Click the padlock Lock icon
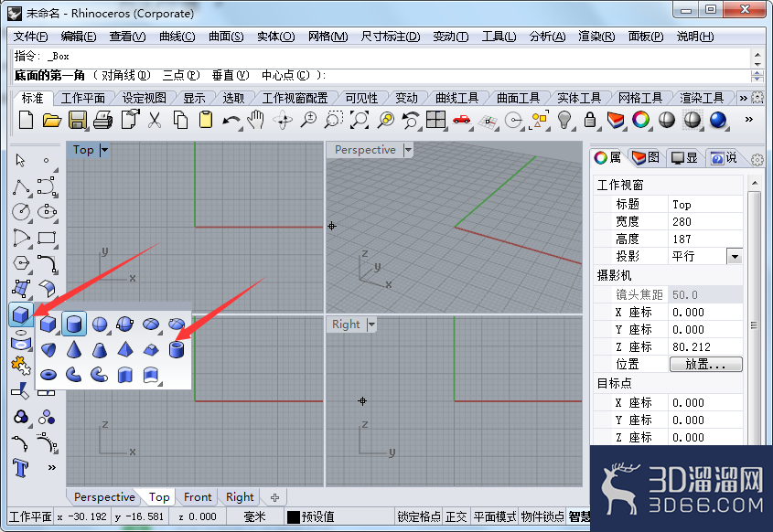Screen dimensions: 773x532 coord(590,120)
